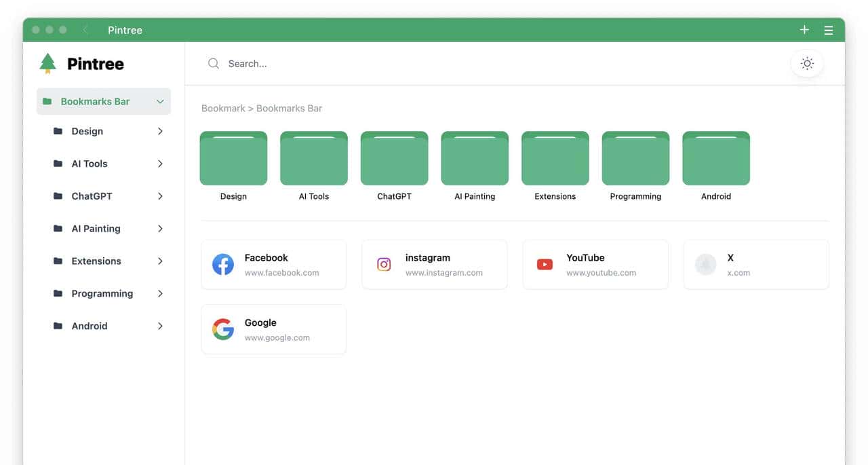Click the back arrow in title bar
868x465 pixels.
pos(86,30)
